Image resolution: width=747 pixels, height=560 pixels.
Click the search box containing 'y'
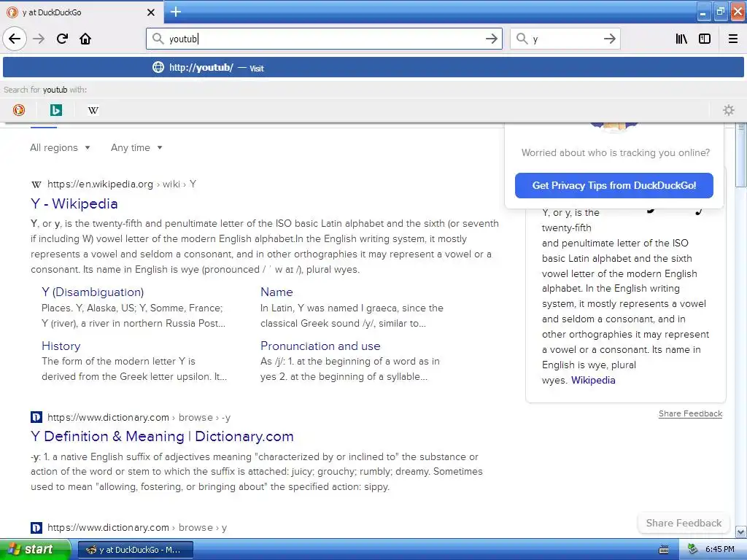pyautogui.click(x=565, y=39)
